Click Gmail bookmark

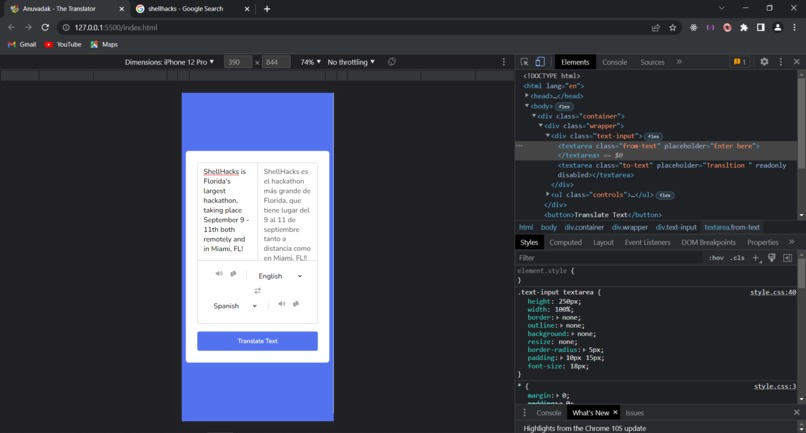[22, 45]
